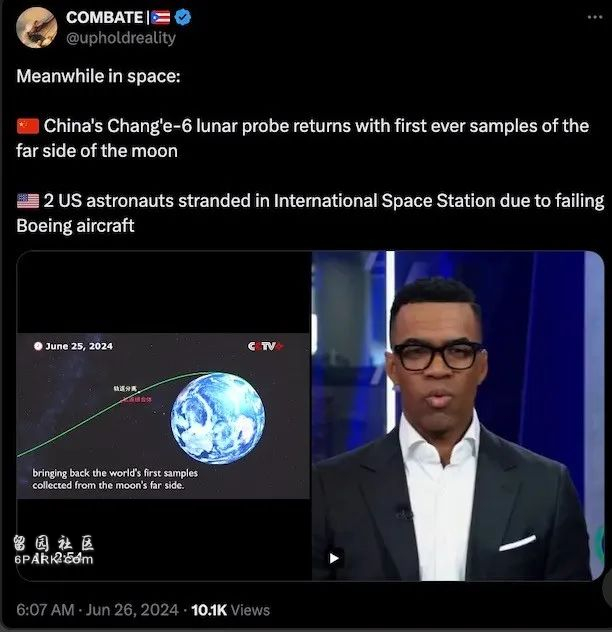Click the 6PARK.com watermark
612x632 pixels.
point(54,550)
